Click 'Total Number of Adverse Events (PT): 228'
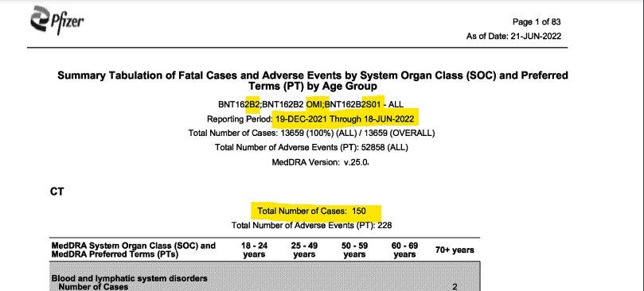 pyautogui.click(x=311, y=225)
